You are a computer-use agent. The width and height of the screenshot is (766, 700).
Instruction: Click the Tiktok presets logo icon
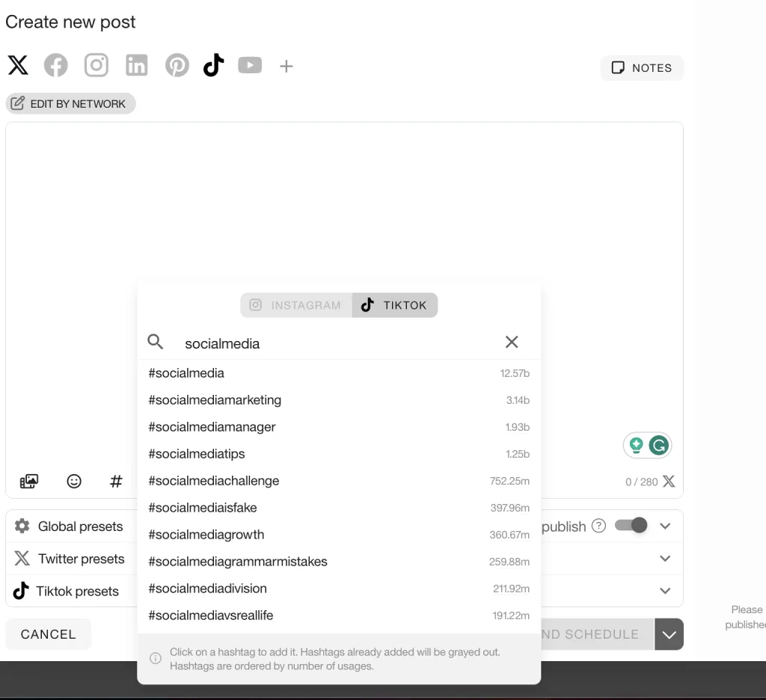[x=21, y=591]
